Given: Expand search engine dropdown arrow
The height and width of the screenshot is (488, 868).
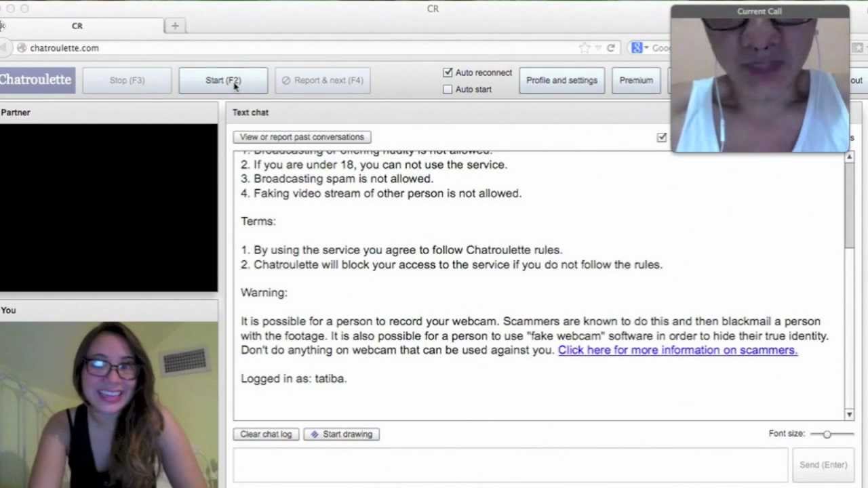Looking at the screenshot, I should click(x=646, y=48).
